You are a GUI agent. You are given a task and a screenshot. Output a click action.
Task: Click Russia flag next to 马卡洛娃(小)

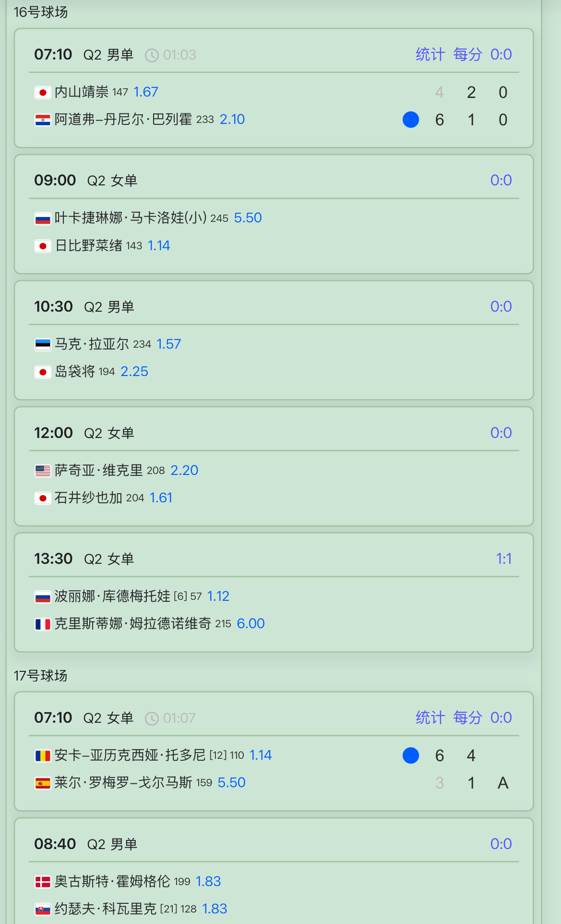pos(43,219)
